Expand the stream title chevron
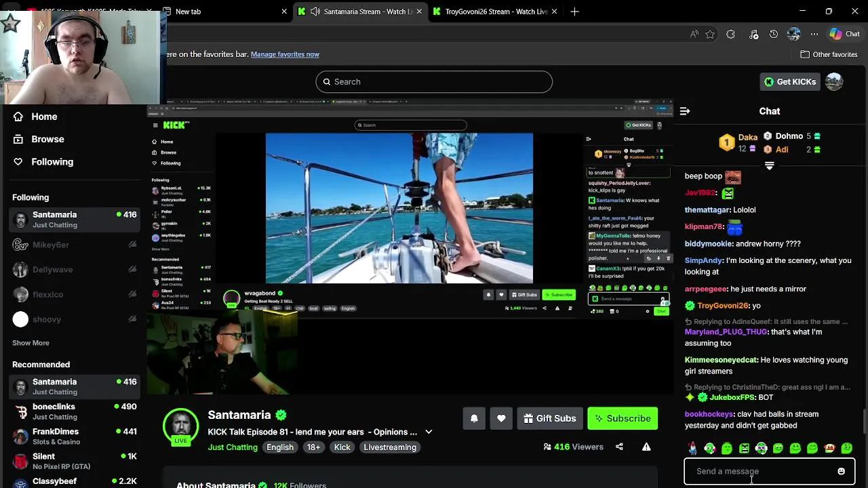This screenshot has width=868, height=488. pos(429,432)
